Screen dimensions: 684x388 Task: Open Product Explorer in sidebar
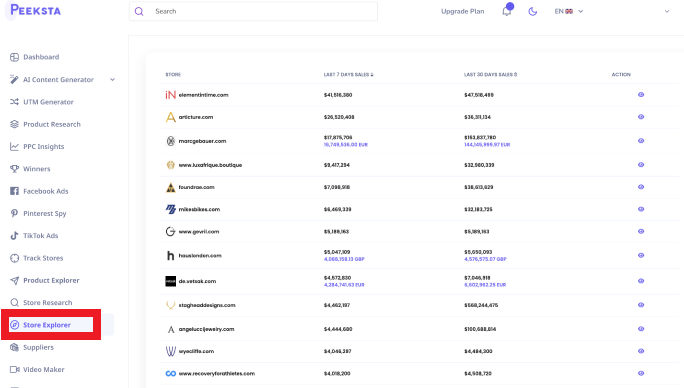coord(51,281)
